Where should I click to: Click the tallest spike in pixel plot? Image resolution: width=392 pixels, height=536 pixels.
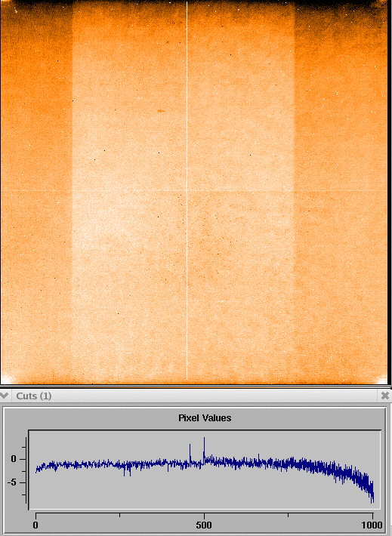tap(204, 446)
